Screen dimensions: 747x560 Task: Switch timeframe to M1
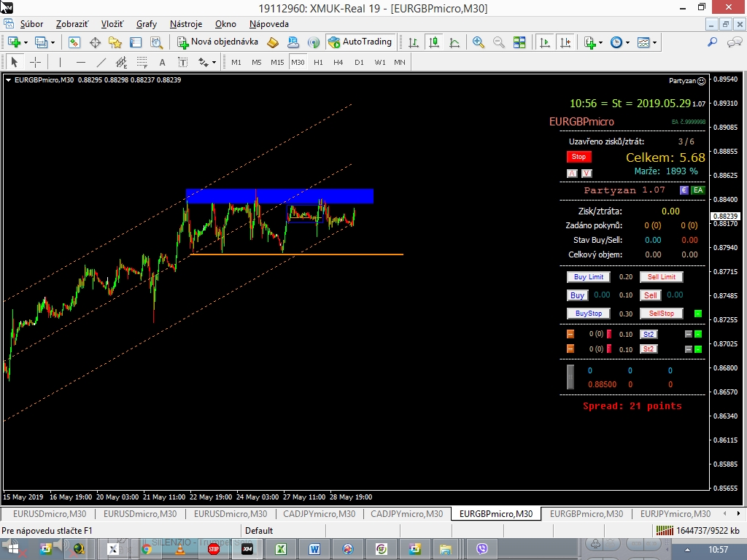point(236,62)
